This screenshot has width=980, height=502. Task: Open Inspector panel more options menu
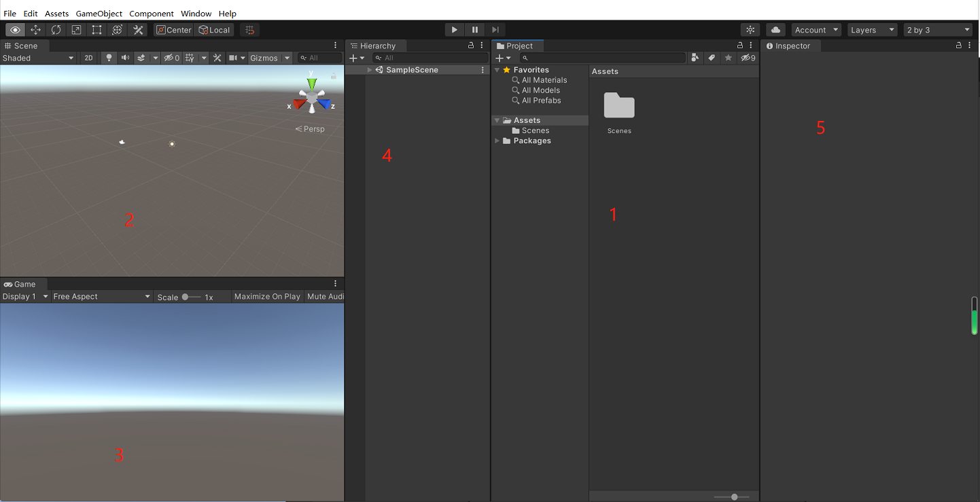[x=970, y=46]
